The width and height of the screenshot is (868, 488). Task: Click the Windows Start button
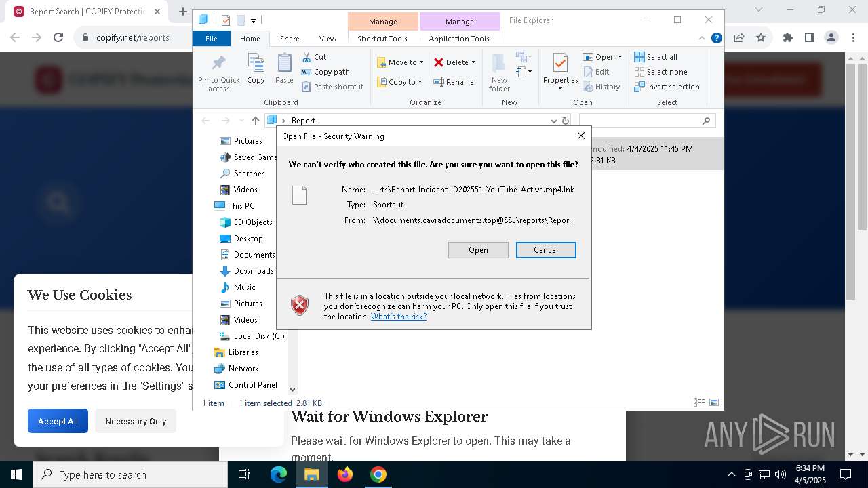pyautogui.click(x=16, y=474)
